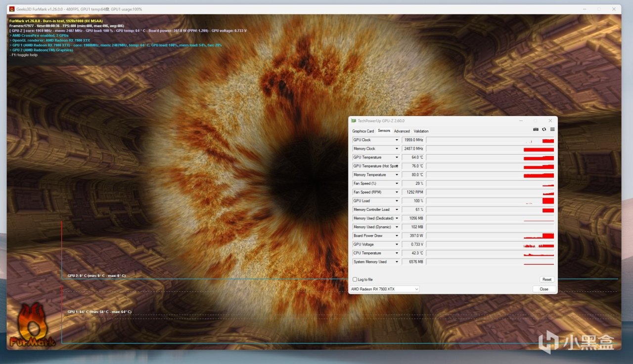Click the GPU-Z title bar app icon
The image size is (633, 364).
tap(353, 121)
